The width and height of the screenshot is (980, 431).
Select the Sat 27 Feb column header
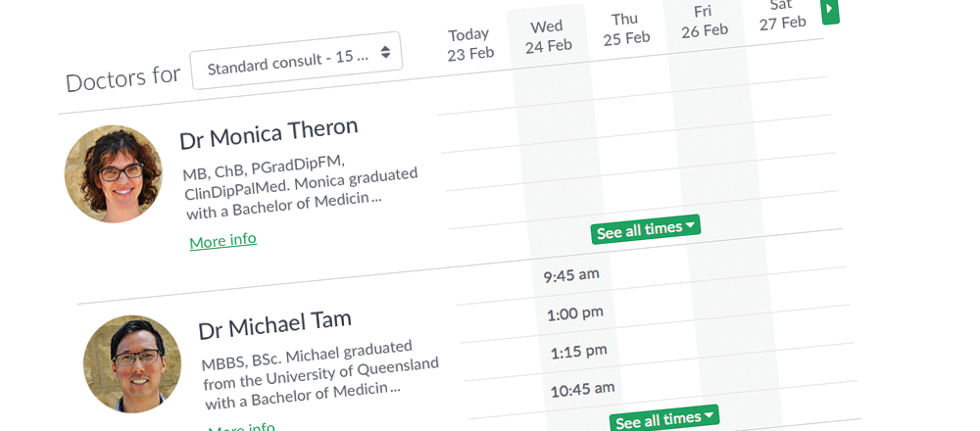point(782,14)
